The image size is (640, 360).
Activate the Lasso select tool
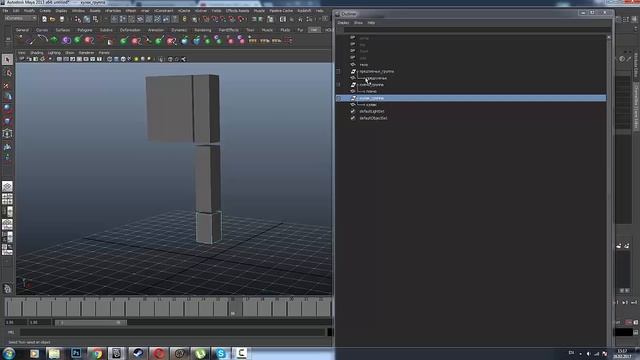coord(7,73)
